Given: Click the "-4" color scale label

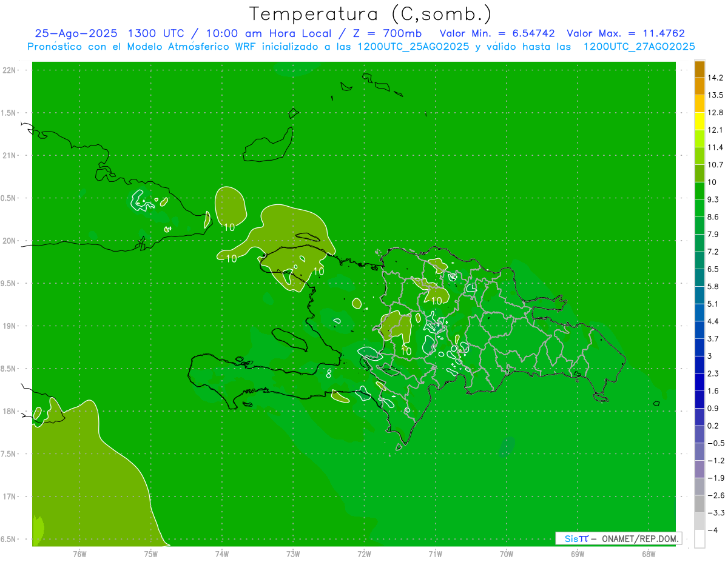Looking at the screenshot, I should pos(712,530).
